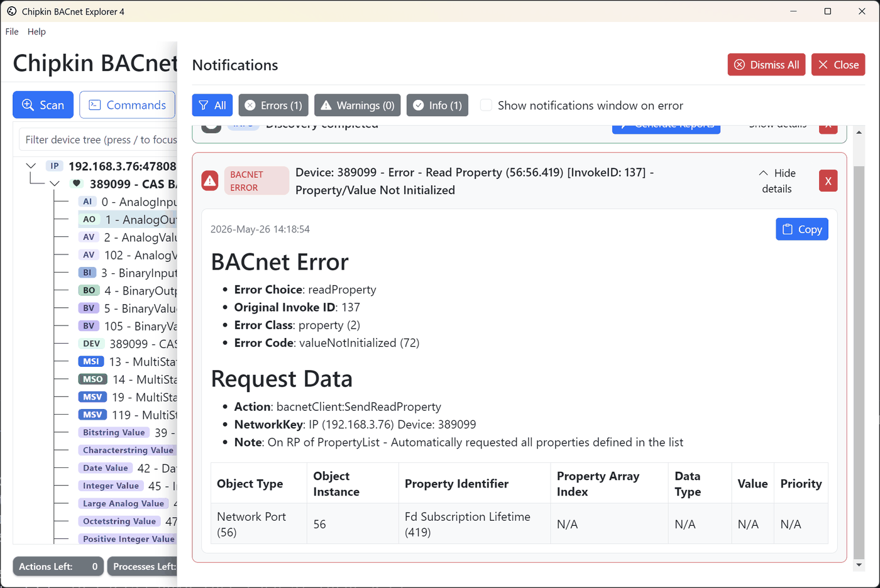Open the Commands panel

coord(127,105)
